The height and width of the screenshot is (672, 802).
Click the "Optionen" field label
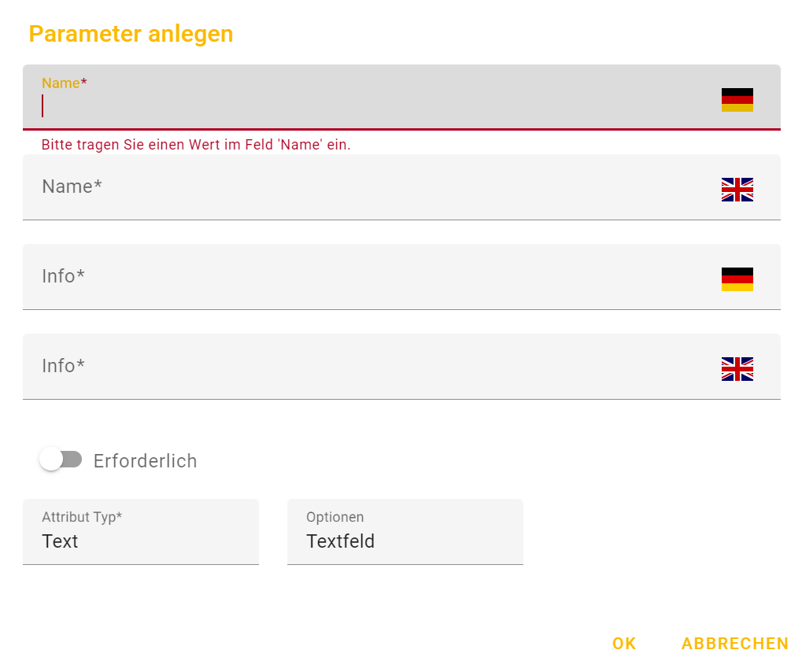[x=334, y=517]
